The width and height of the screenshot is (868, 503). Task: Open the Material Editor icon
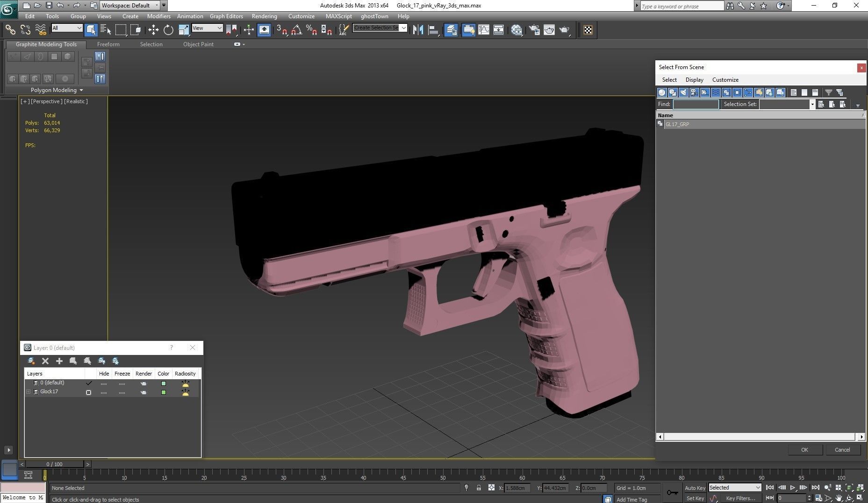[x=516, y=30]
